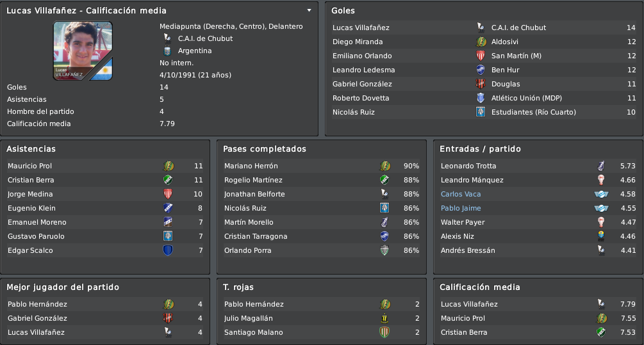Click the C.A.I. de Chubut badge in profile
Image resolution: width=644 pixels, height=345 pixels.
[x=167, y=38]
